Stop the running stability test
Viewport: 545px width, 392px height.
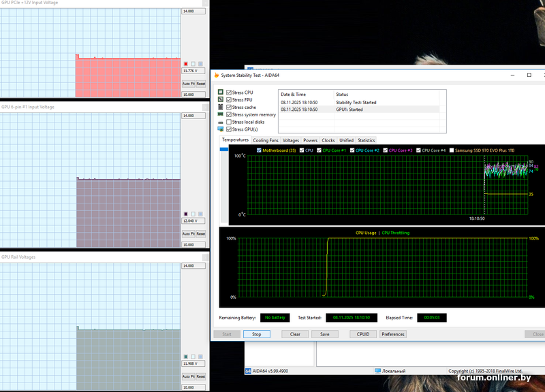[x=257, y=334]
